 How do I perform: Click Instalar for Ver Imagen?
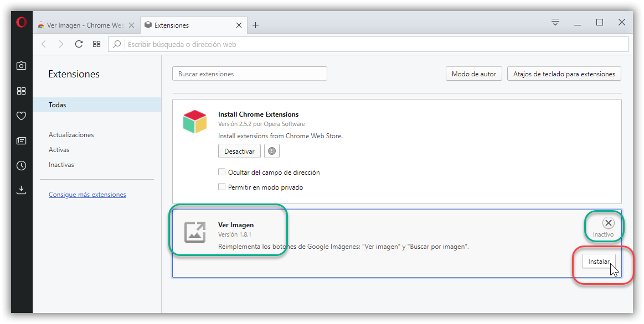[x=599, y=262]
